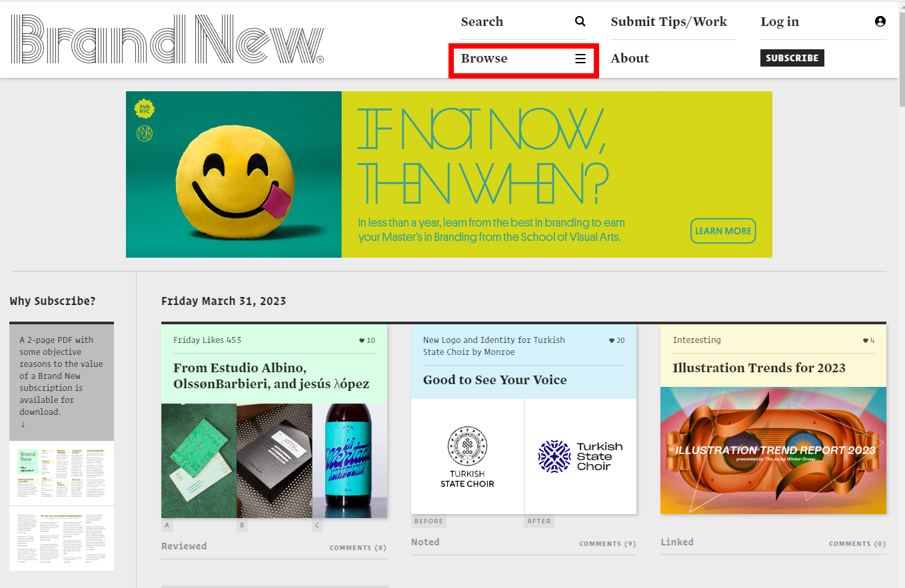905x588 pixels.
Task: View COMMENTS (9) on Noted post
Action: pos(608,543)
